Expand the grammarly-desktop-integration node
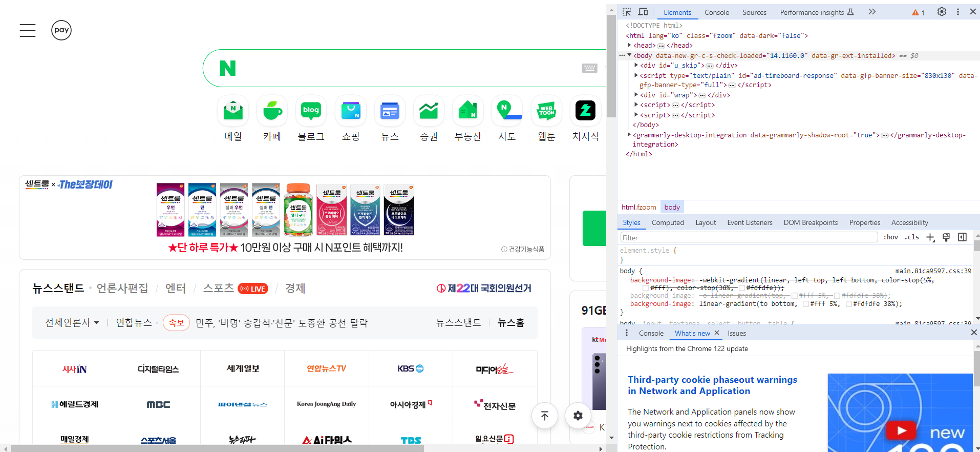This screenshot has width=980, height=452. (629, 135)
